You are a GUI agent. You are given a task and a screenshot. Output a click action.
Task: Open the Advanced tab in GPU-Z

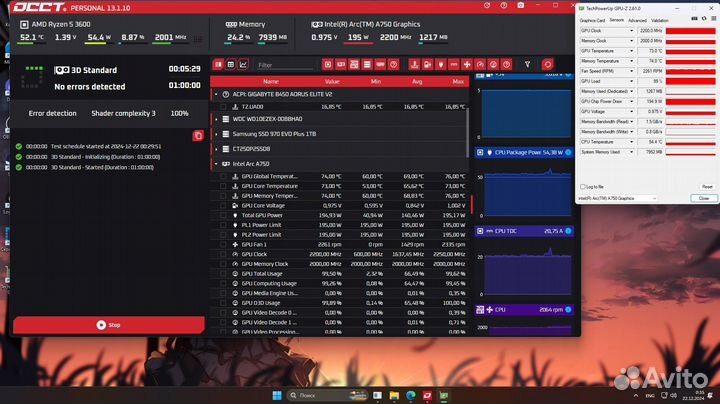click(x=637, y=21)
